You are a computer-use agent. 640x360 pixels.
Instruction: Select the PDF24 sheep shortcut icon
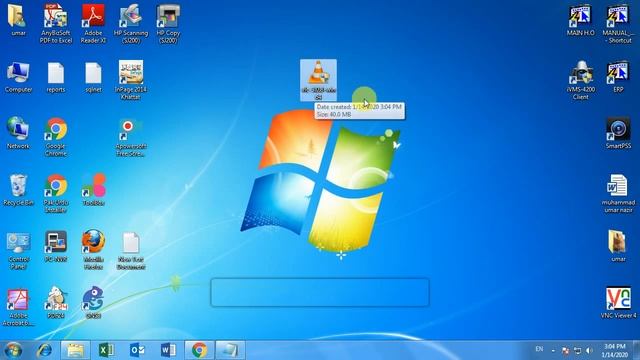coord(56,302)
